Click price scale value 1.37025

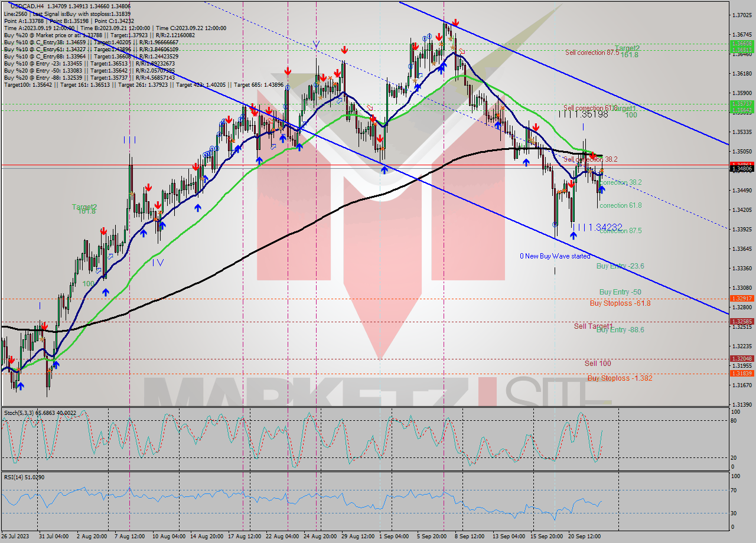point(742,15)
